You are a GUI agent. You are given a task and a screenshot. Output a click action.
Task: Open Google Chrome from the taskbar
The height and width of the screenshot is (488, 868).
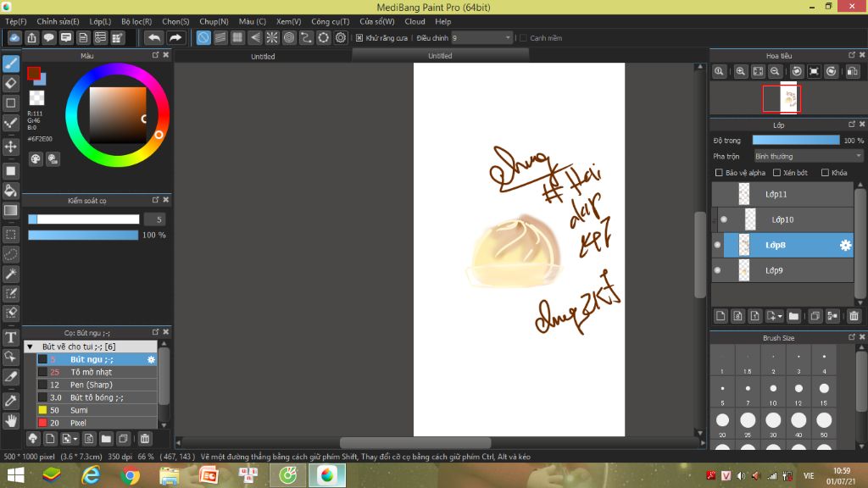coord(130,475)
